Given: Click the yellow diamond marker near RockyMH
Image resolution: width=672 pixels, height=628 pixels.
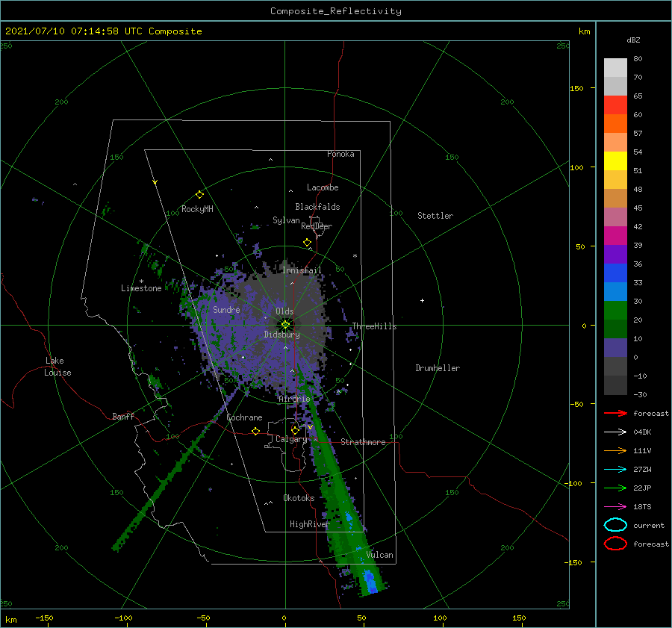Looking at the screenshot, I should coord(199,195).
